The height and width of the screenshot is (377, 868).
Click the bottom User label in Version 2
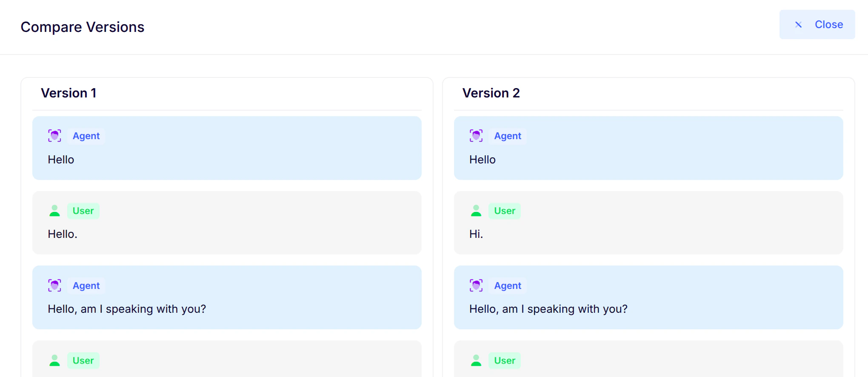pos(505,361)
